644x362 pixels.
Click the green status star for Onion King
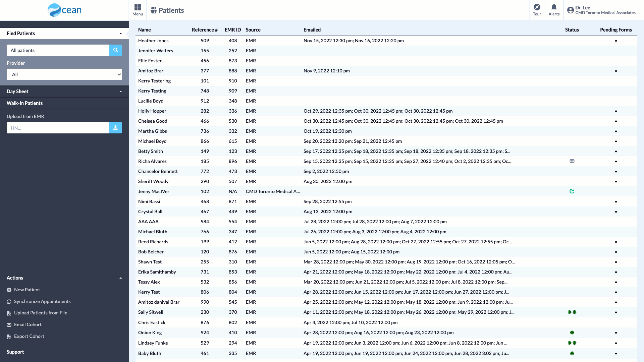coord(572,333)
